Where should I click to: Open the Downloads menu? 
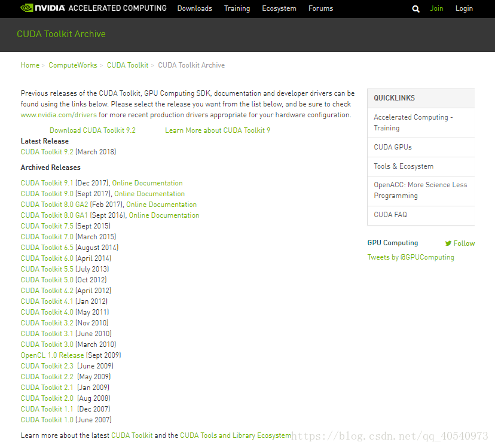194,8
